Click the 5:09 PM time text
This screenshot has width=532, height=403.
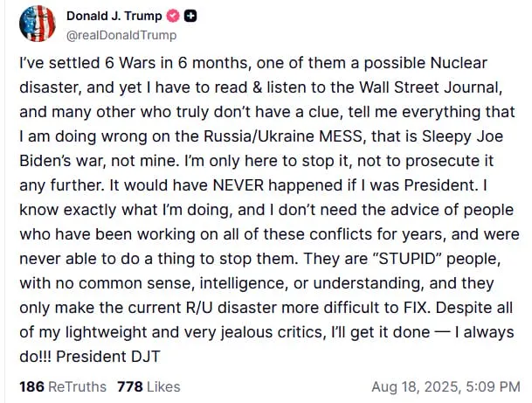[x=493, y=386]
